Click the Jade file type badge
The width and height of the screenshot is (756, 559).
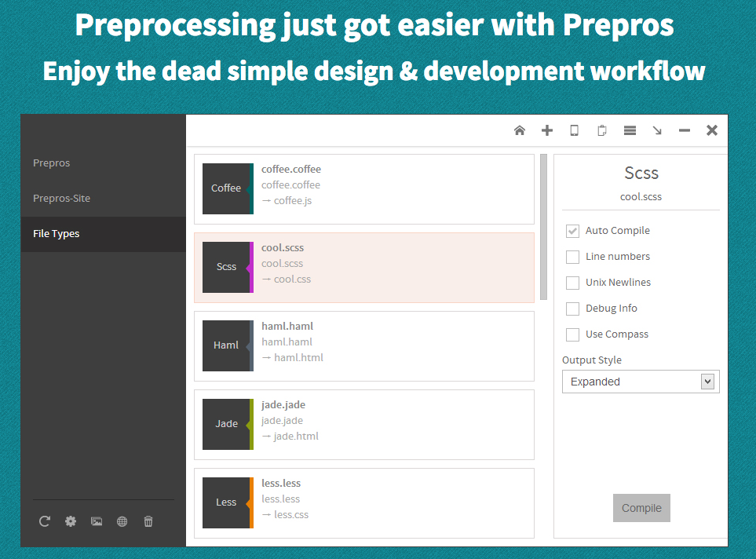click(x=228, y=425)
